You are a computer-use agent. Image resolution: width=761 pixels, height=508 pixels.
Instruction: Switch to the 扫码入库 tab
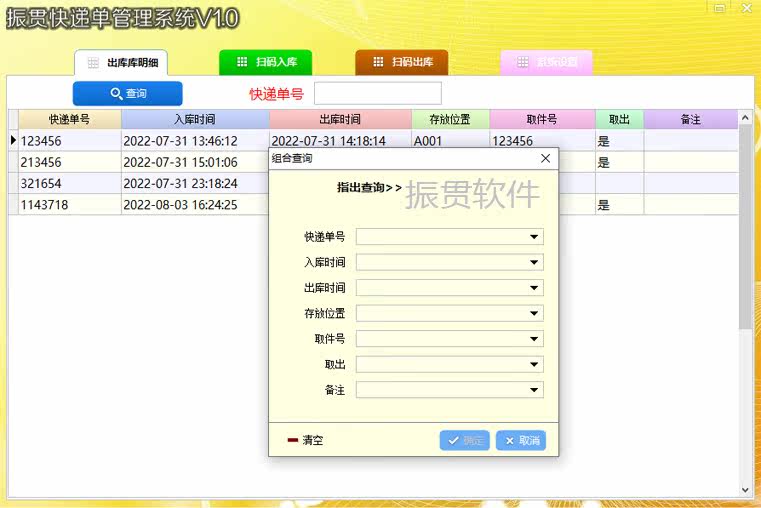click(265, 62)
